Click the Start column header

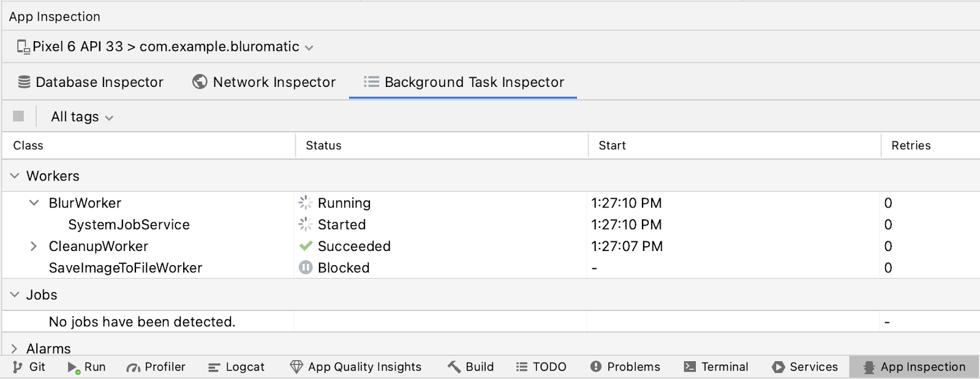(612, 146)
